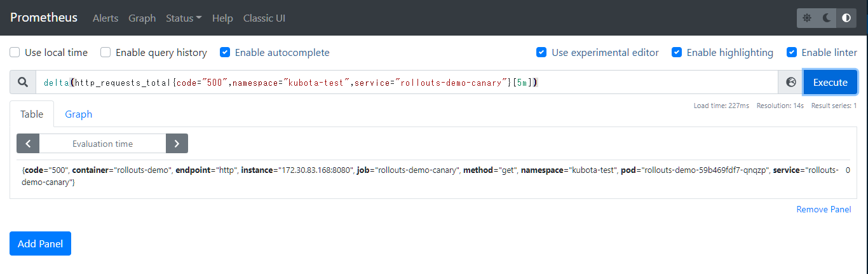This screenshot has width=868, height=274.
Task: Click the Add Panel button
Action: click(40, 243)
